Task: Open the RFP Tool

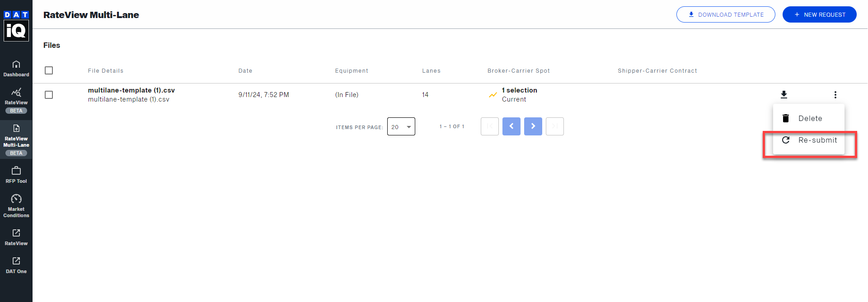Action: [x=16, y=175]
